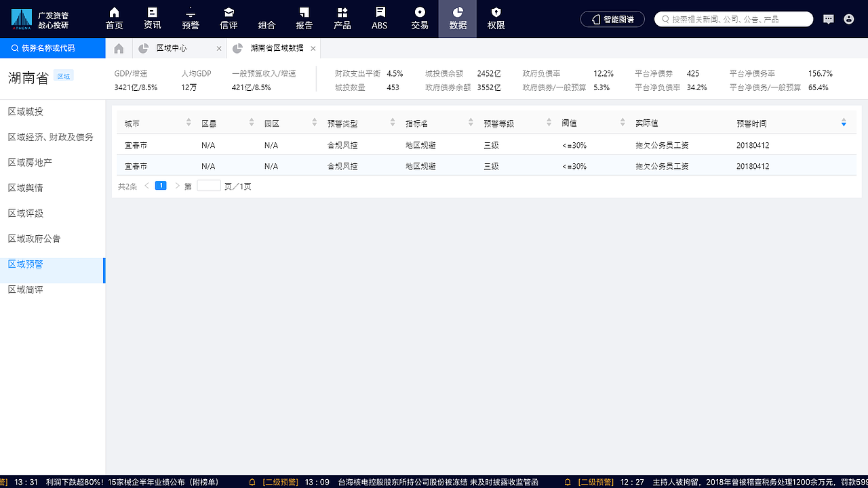Viewport: 868px width, 488px height.
Task: Open sort control on 预警类型 column
Action: tap(392, 123)
